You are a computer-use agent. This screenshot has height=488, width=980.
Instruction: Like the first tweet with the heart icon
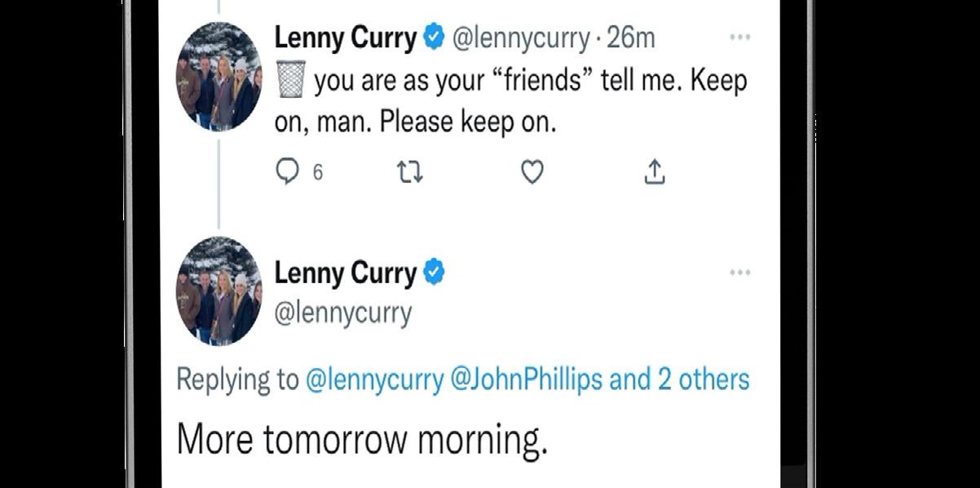(532, 172)
